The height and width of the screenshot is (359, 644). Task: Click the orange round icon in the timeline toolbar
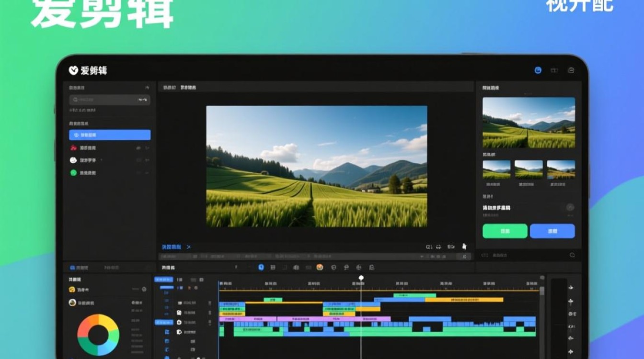(x=320, y=267)
